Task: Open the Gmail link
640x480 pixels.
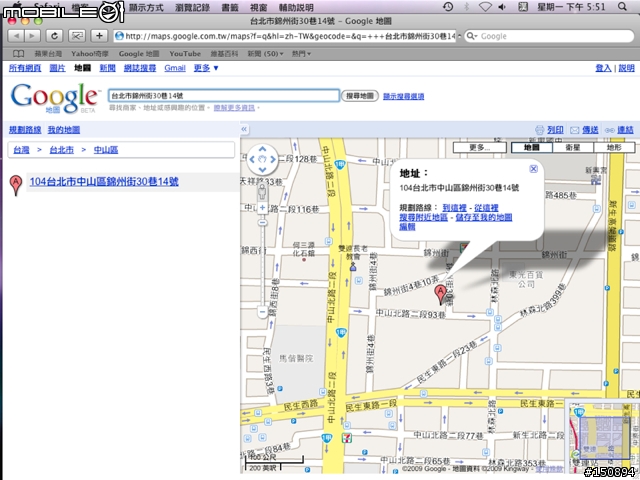Action: tap(175, 68)
